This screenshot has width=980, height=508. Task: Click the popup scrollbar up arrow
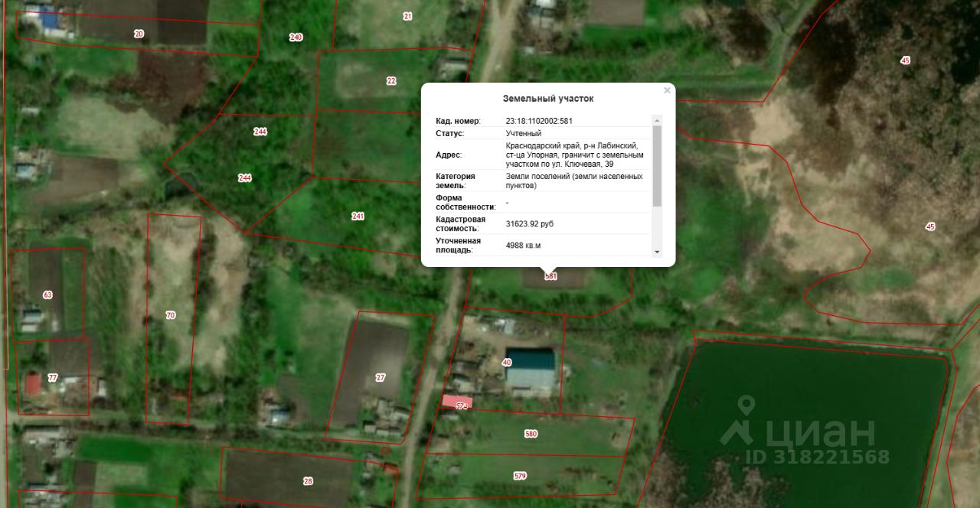pos(657,120)
